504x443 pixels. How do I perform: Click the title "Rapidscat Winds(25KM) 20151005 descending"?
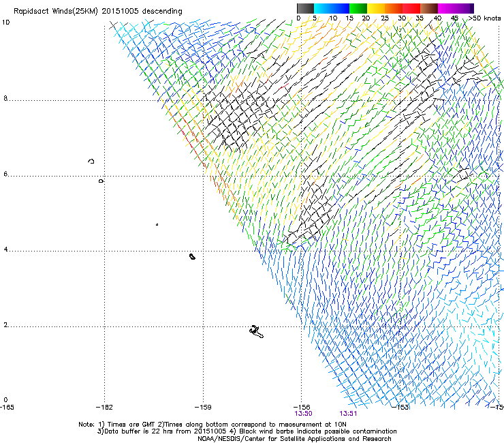click(x=97, y=12)
